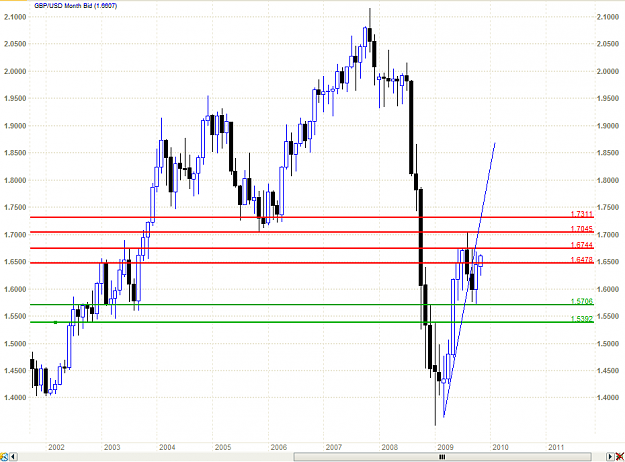Click the 2002 label on time axis
Viewport: 625px width, 462px height.
point(56,447)
